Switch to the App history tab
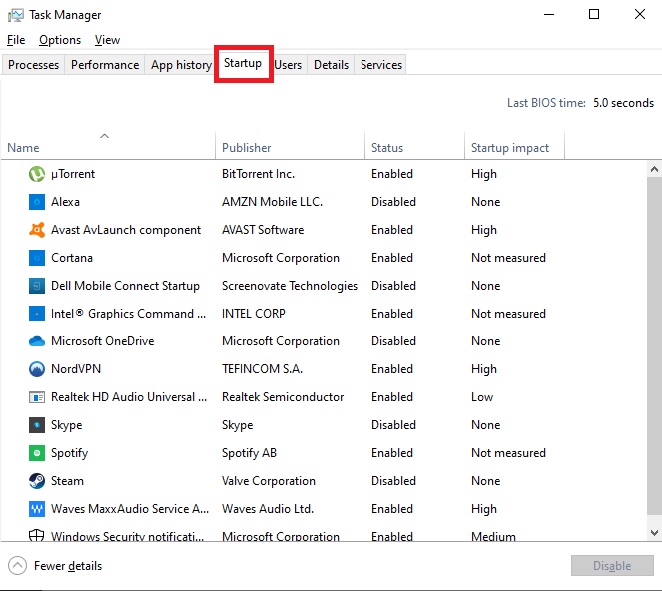The width and height of the screenshot is (662, 591). 181,65
